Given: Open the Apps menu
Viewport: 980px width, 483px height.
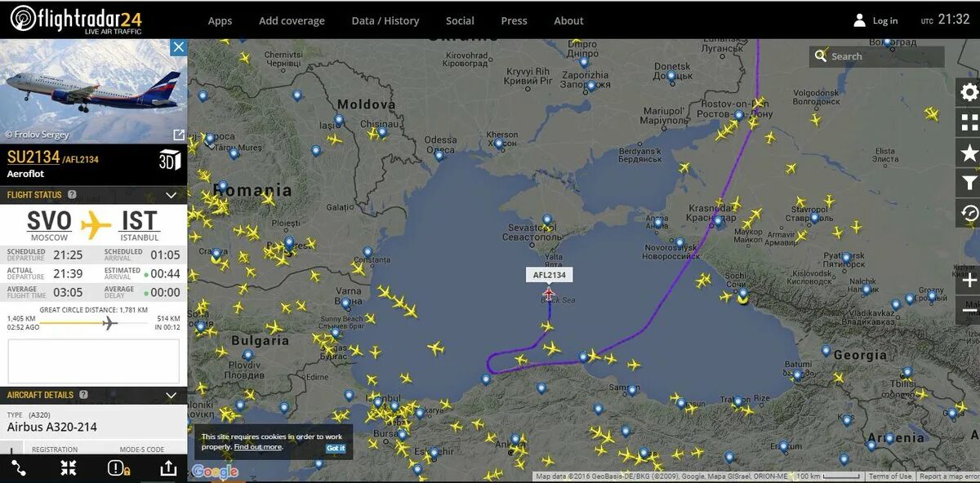Looking at the screenshot, I should (220, 21).
